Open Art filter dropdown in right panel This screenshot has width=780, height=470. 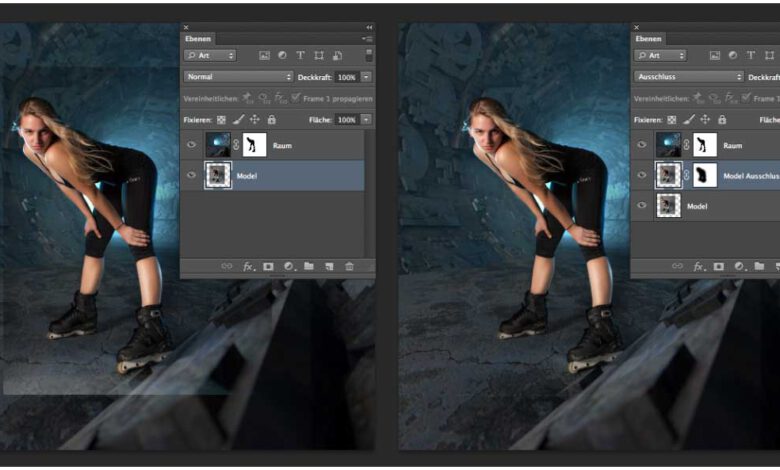tap(660, 55)
